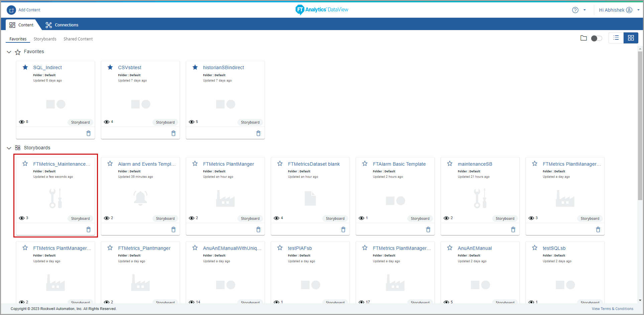
Task: Click the FTMetrics PlantManger factory thumbnail
Action: click(225, 198)
